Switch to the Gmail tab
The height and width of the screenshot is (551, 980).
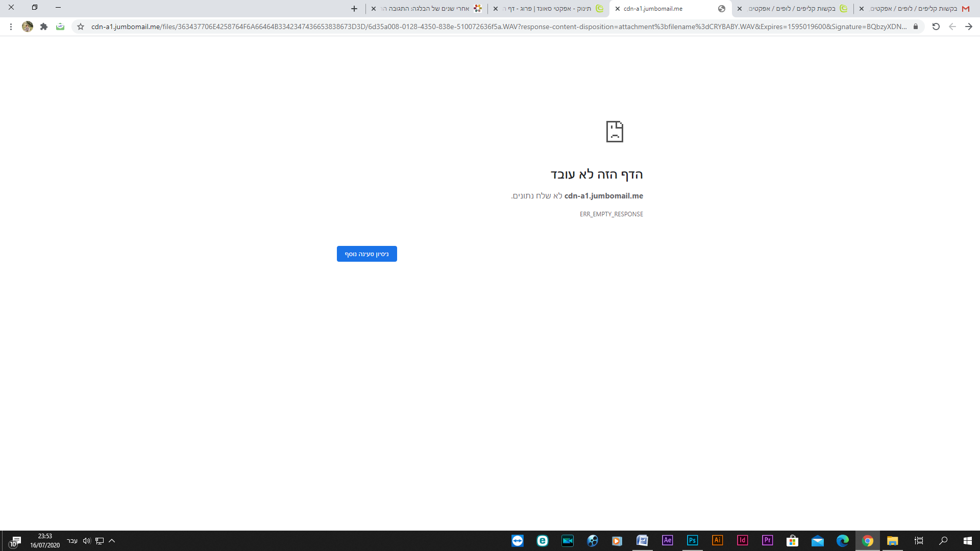pos(919,9)
